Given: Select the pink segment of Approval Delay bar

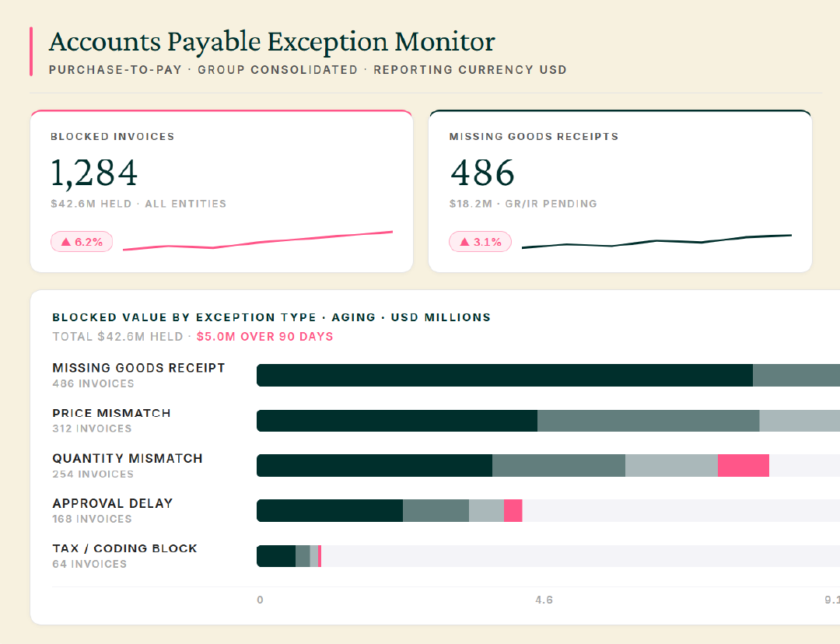Looking at the screenshot, I should pos(513,510).
